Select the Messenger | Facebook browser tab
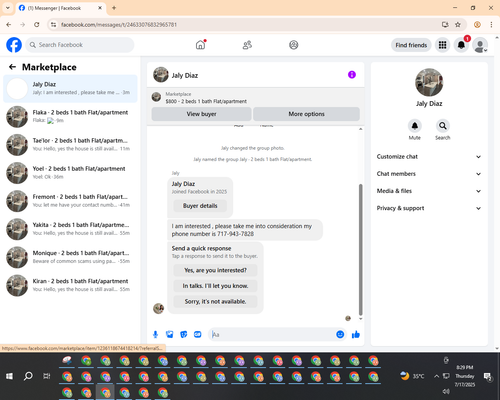The image size is (500, 400). [60, 8]
